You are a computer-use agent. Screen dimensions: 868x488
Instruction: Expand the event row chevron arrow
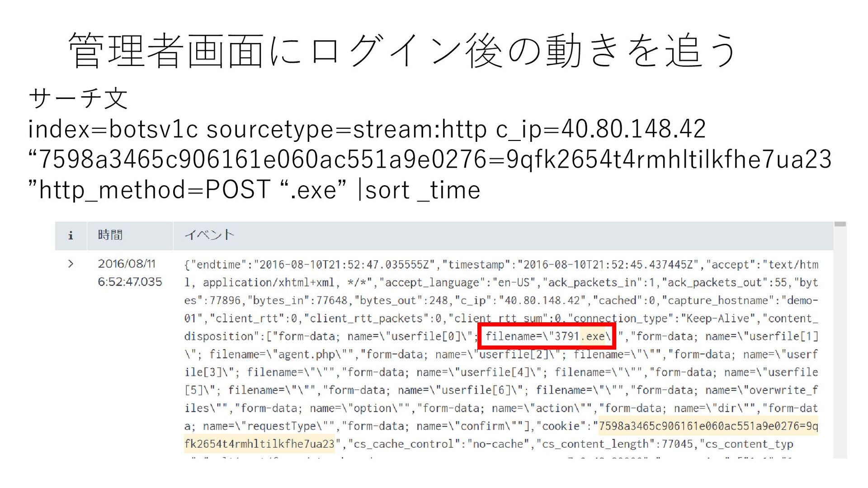pos(71,264)
